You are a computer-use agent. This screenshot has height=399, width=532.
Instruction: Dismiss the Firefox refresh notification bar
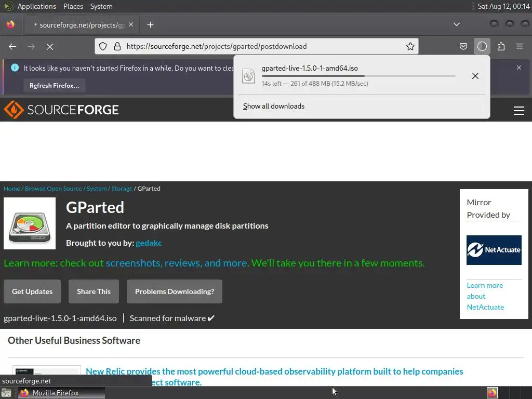519,68
